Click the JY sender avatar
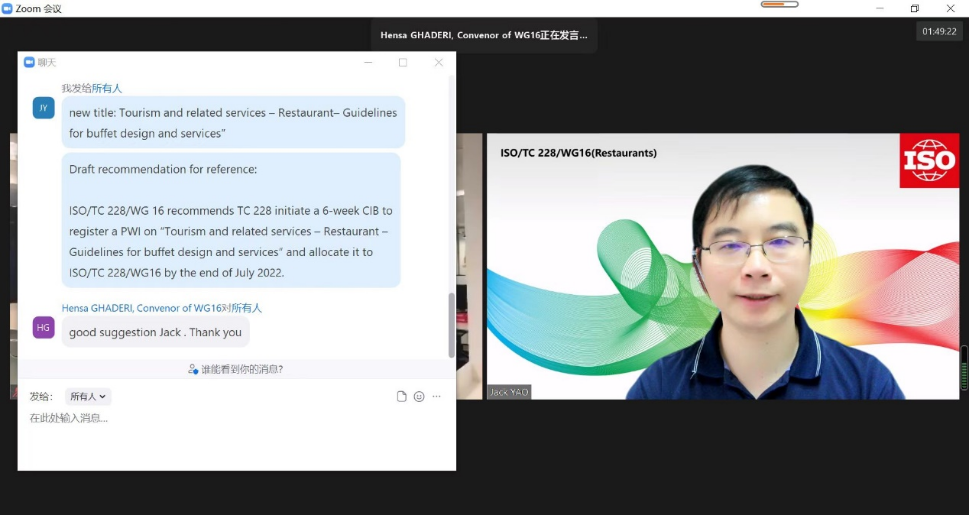 coord(43,108)
